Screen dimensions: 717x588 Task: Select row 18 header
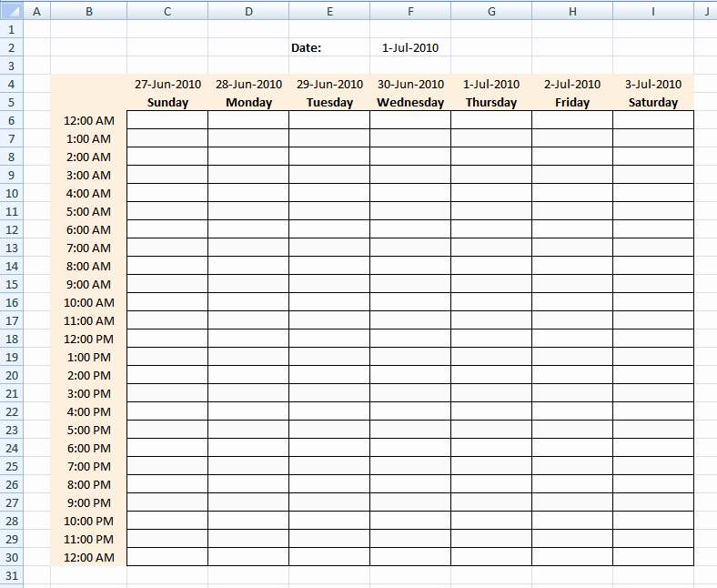[12, 339]
